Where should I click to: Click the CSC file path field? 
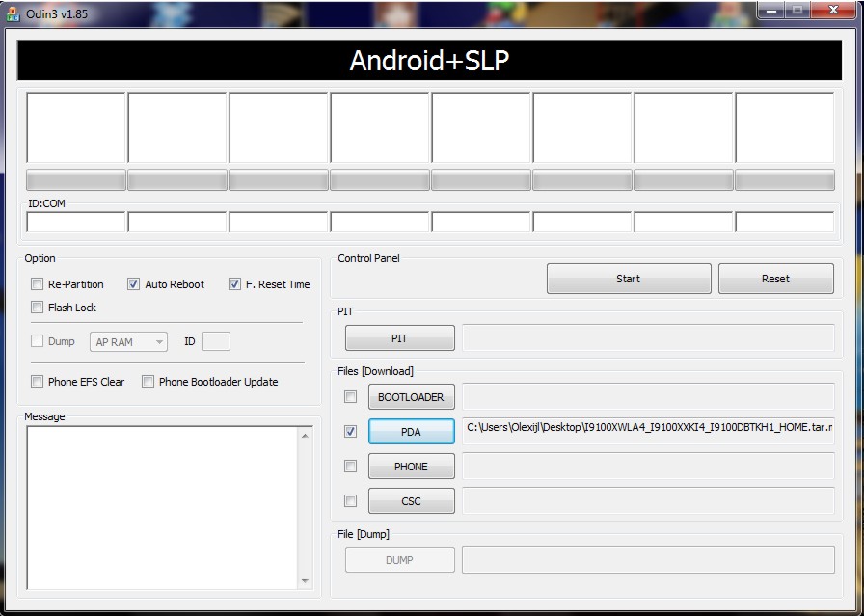(x=648, y=501)
